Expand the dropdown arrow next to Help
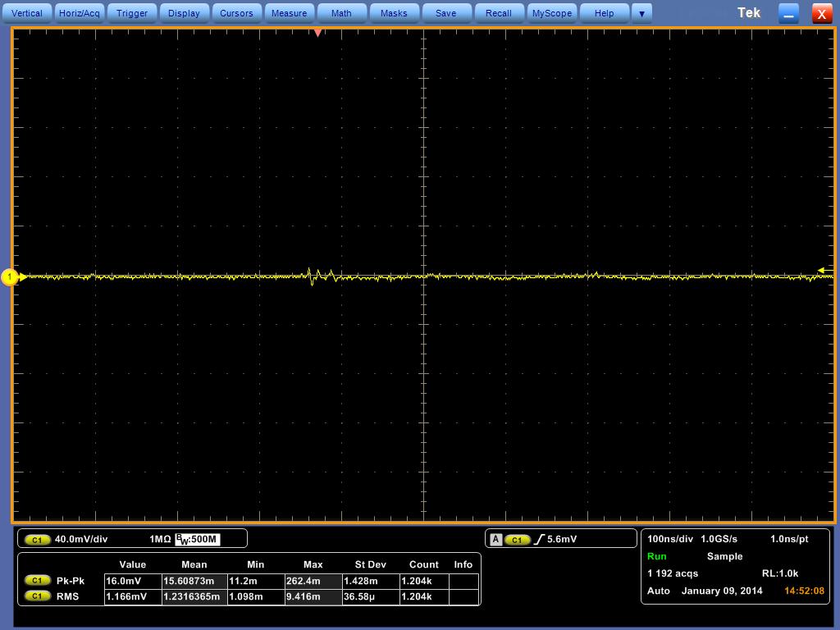 pyautogui.click(x=642, y=13)
